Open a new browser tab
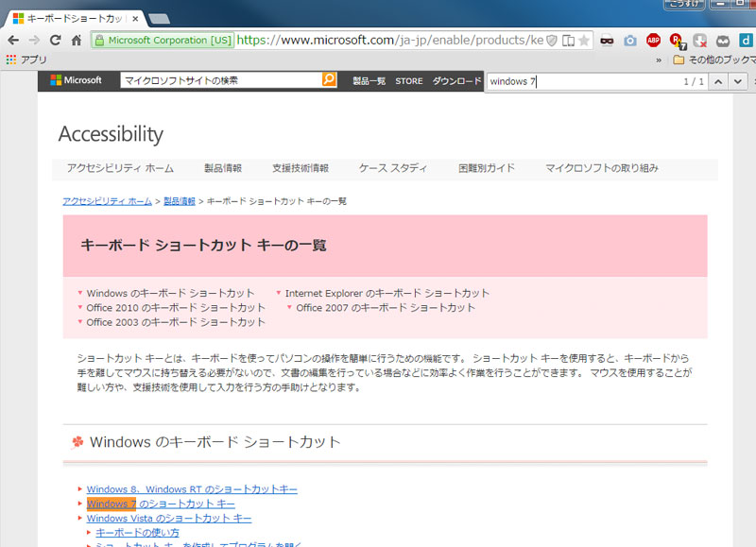The image size is (756, 547). (x=159, y=19)
